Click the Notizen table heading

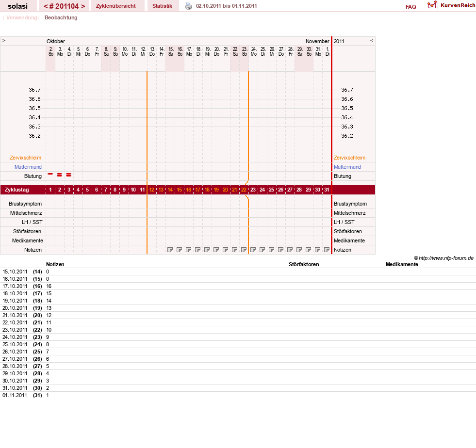(55, 265)
